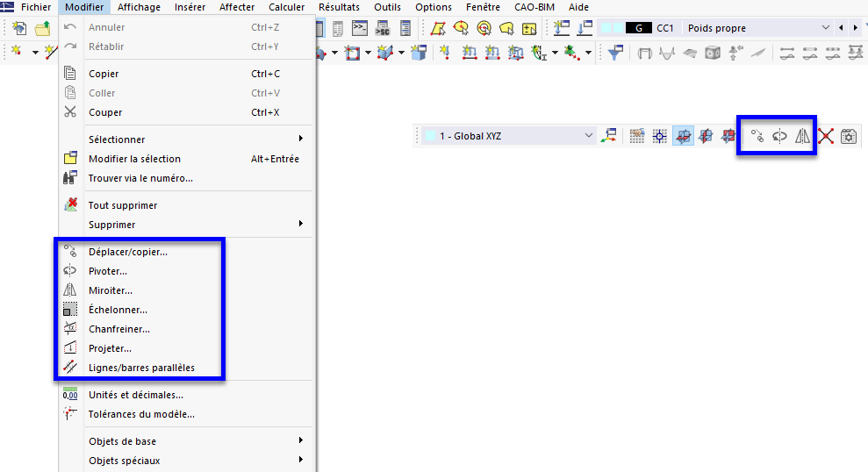Click the deformation curve results icon
Image resolution: width=868 pixels, height=472 pixels.
(667, 53)
